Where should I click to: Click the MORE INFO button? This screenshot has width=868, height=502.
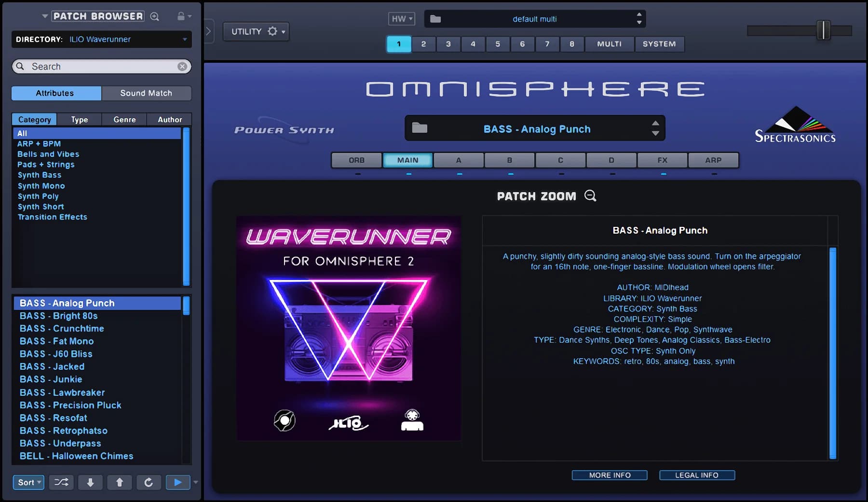pyautogui.click(x=609, y=475)
